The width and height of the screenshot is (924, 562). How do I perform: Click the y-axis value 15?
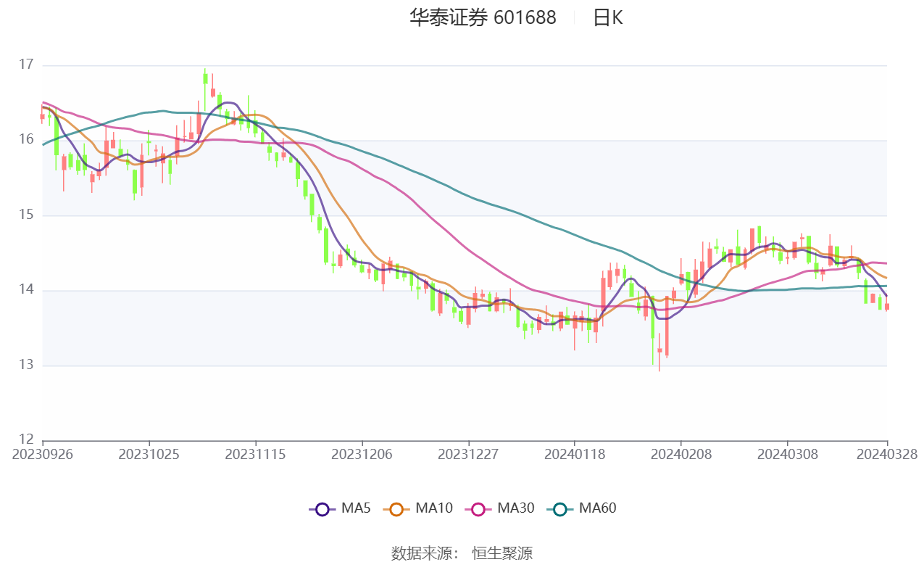26,215
